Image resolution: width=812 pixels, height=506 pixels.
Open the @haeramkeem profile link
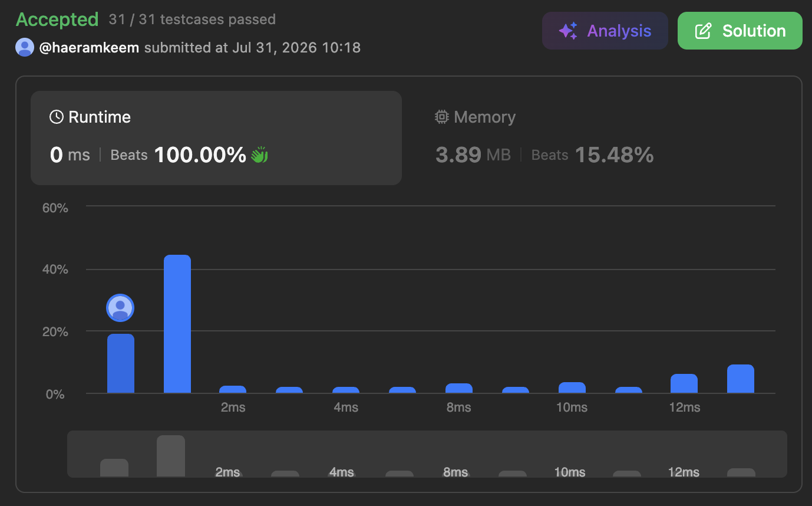[89, 47]
